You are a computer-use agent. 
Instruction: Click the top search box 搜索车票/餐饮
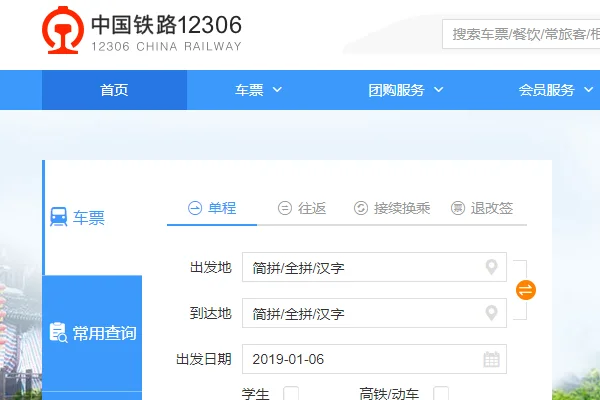pyautogui.click(x=521, y=34)
